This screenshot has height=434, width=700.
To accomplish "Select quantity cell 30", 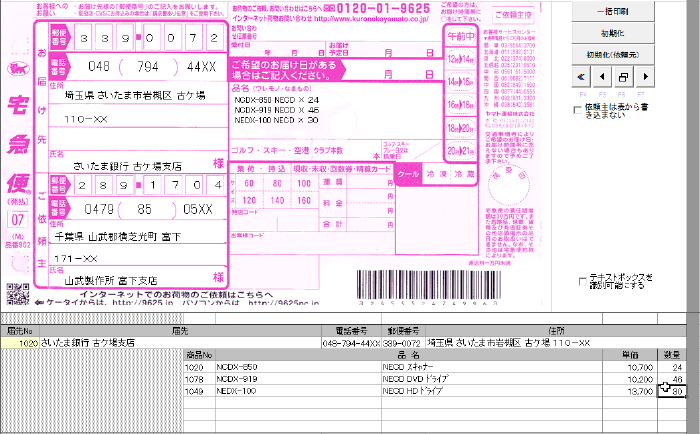I will pos(672,391).
